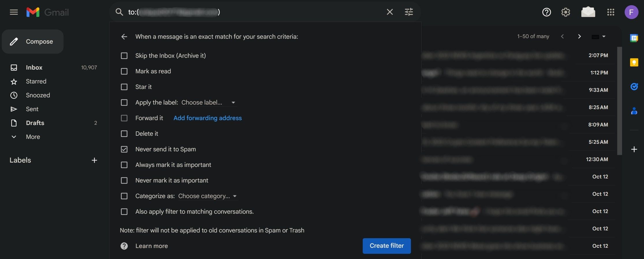Image resolution: width=644 pixels, height=259 pixels.
Task: Open the Choose label dropdown
Action: click(209, 102)
